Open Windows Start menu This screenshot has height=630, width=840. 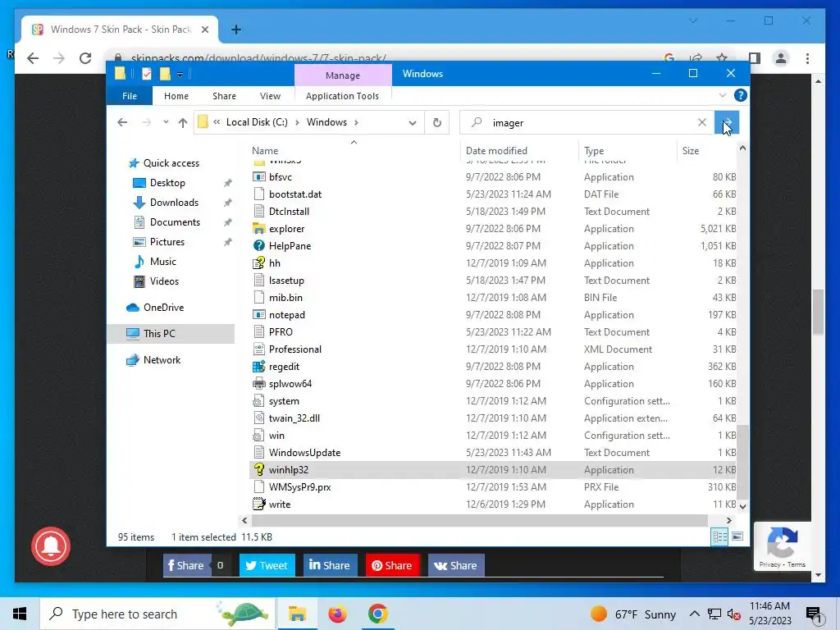pos(20,614)
